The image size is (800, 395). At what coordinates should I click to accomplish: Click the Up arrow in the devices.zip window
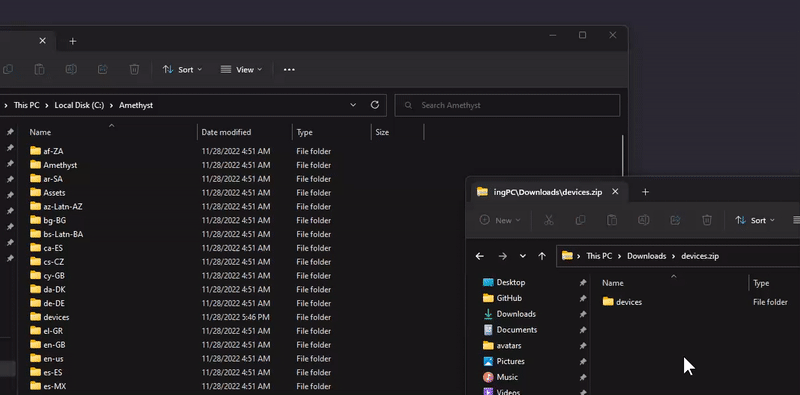(542, 256)
